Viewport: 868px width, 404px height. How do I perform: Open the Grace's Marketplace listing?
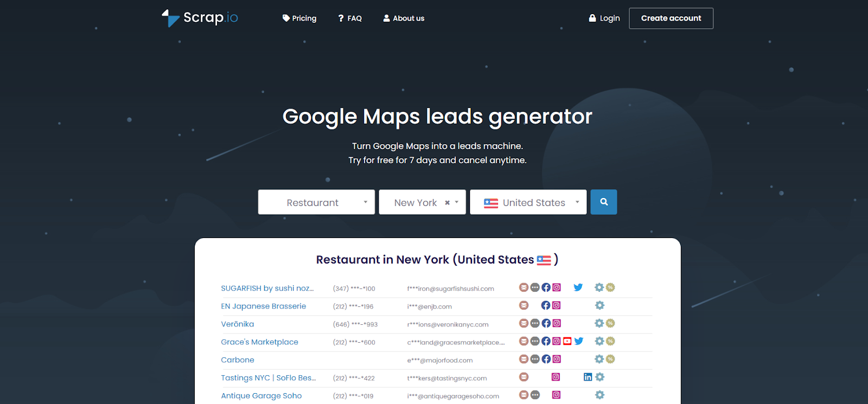260,342
